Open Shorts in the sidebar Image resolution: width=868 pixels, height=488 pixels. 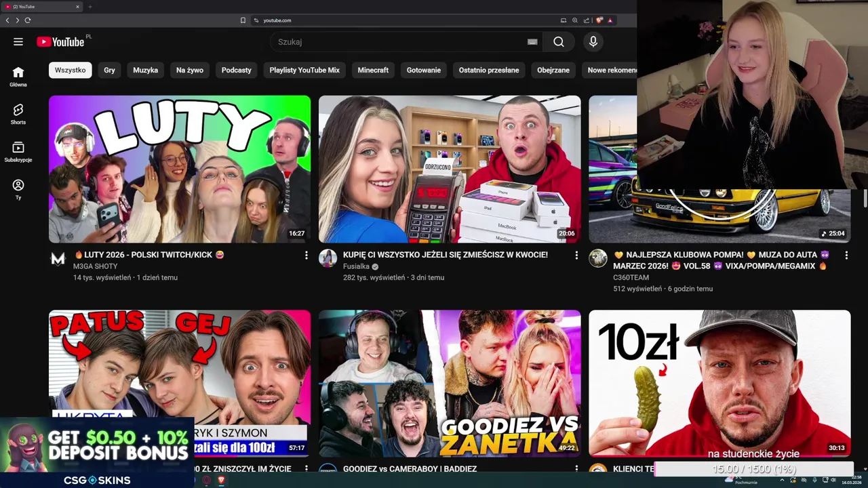pyautogui.click(x=18, y=114)
